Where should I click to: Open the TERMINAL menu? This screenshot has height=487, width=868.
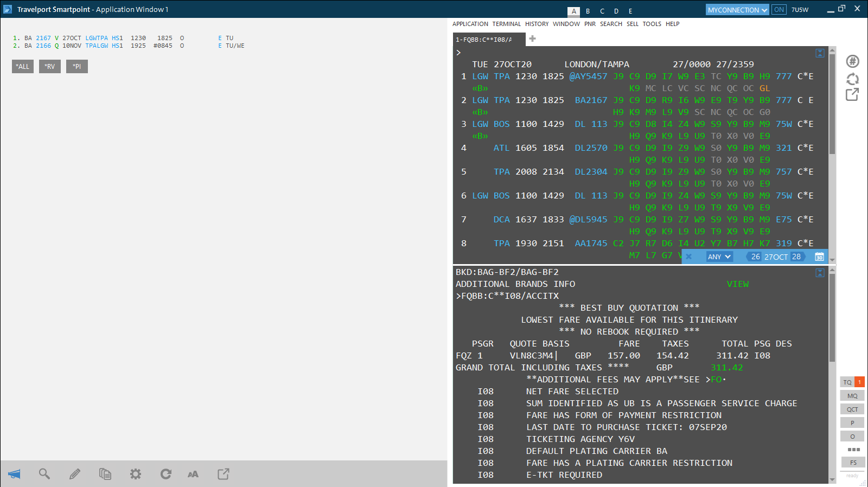click(x=507, y=24)
